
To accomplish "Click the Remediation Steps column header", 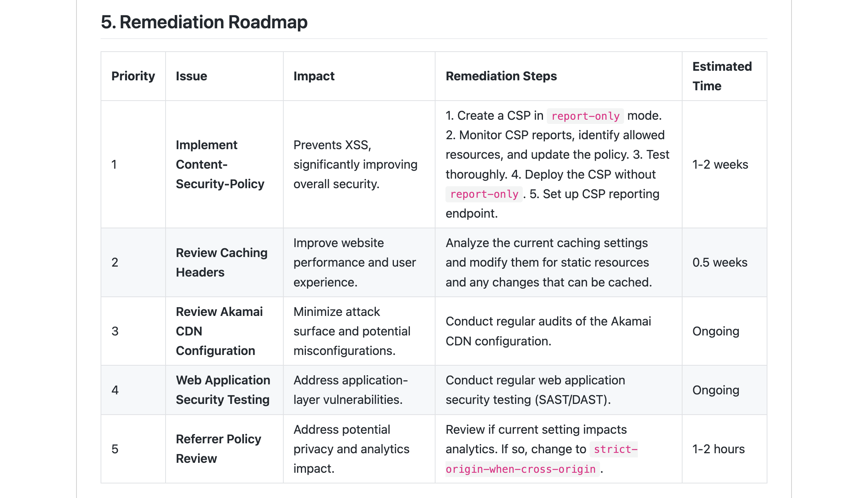I will click(x=501, y=76).
